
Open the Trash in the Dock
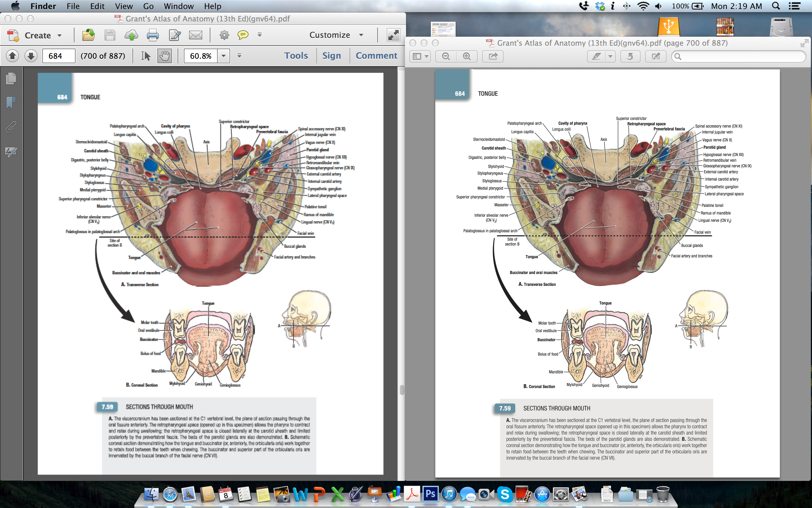pyautogui.click(x=663, y=494)
